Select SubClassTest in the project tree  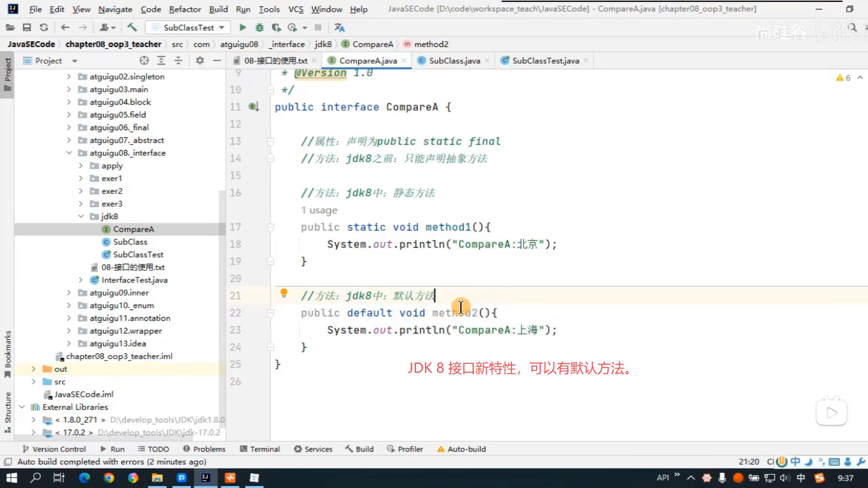pyautogui.click(x=138, y=254)
